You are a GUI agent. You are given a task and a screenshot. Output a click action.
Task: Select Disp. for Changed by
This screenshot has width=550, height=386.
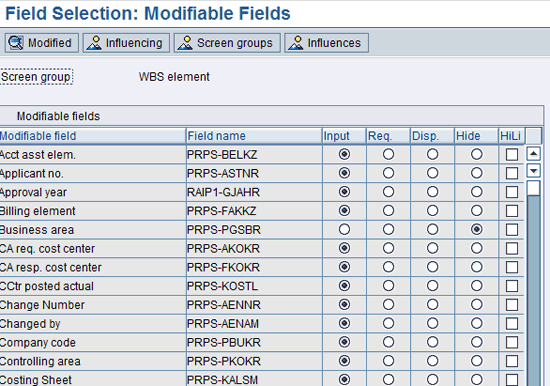click(x=432, y=323)
